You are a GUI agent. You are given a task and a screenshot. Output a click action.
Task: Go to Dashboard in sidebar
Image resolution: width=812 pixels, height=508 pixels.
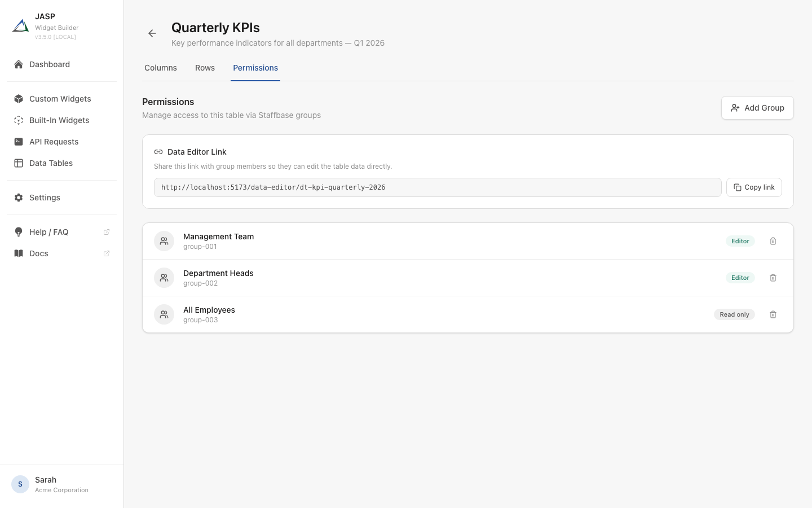[50, 64]
